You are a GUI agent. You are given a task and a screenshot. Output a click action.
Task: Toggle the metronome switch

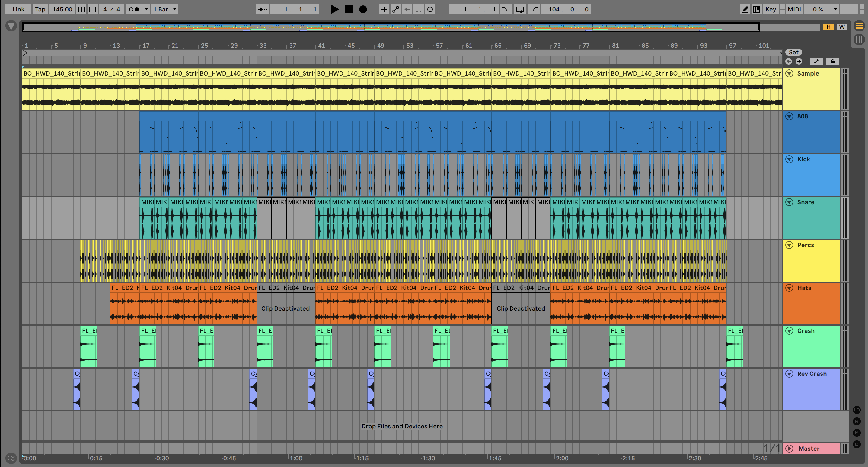pos(134,9)
